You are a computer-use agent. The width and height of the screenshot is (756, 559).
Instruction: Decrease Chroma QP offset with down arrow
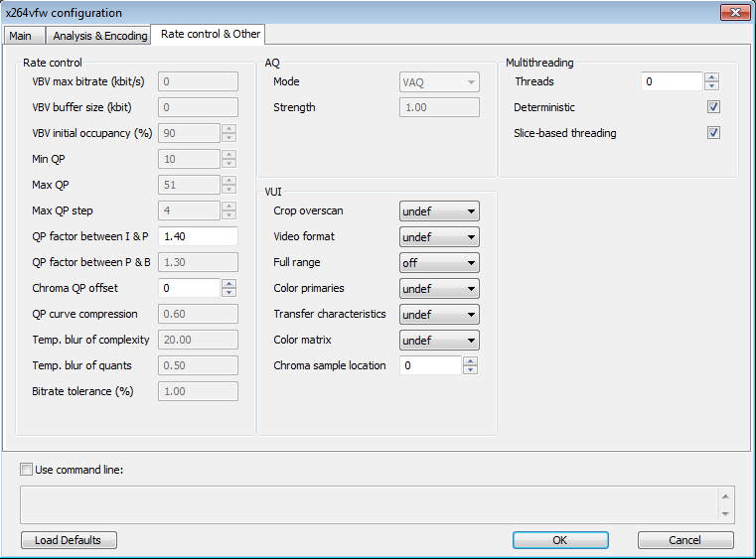point(229,292)
